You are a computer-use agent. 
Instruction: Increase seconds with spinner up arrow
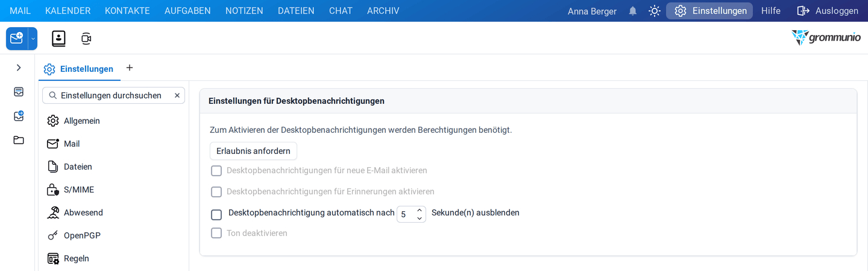420,210
